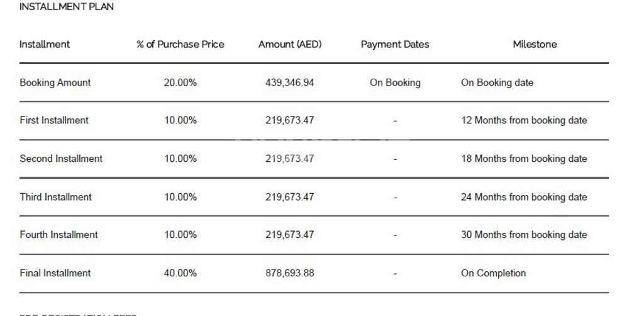Click the Second Installment row label
644x316 pixels.
(61, 159)
